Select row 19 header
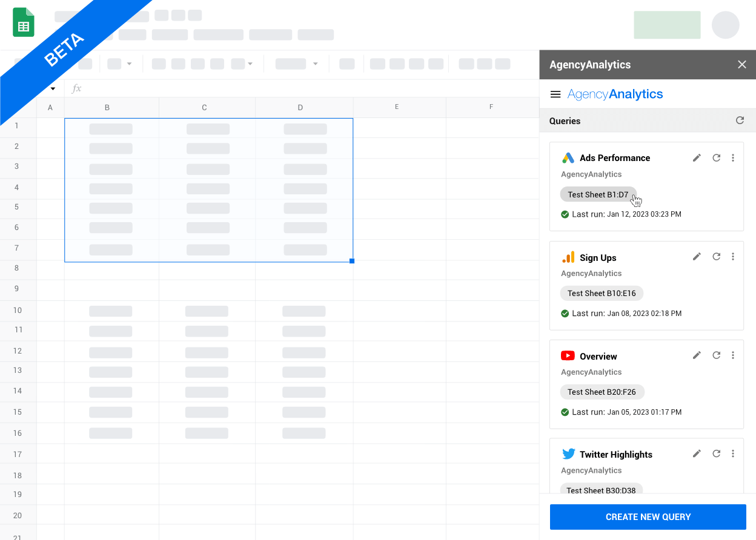756x540 pixels. tap(18, 495)
